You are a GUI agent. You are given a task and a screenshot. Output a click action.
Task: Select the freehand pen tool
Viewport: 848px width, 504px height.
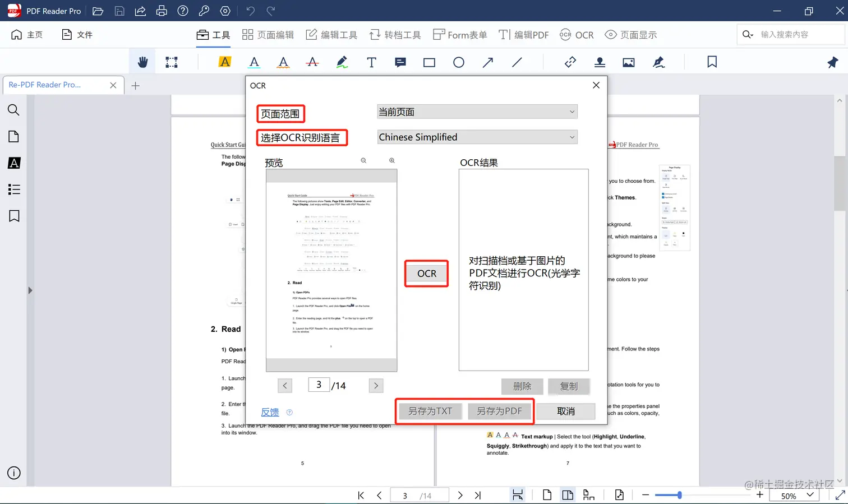coord(342,62)
